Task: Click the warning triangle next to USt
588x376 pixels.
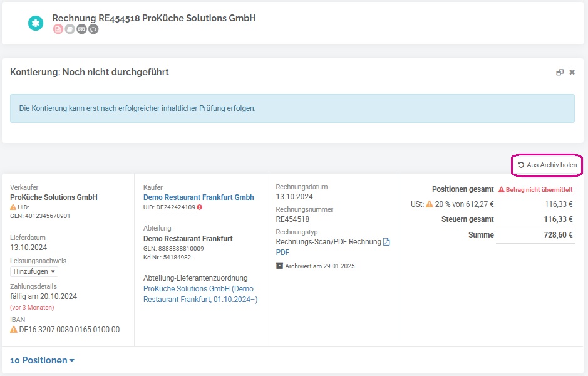Action: 430,204
